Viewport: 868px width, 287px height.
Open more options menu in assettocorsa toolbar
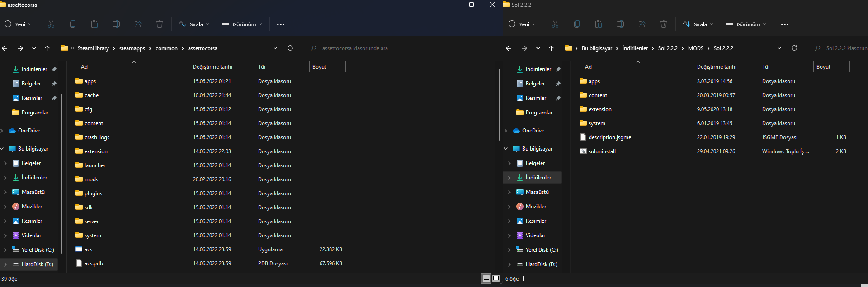pyautogui.click(x=281, y=24)
